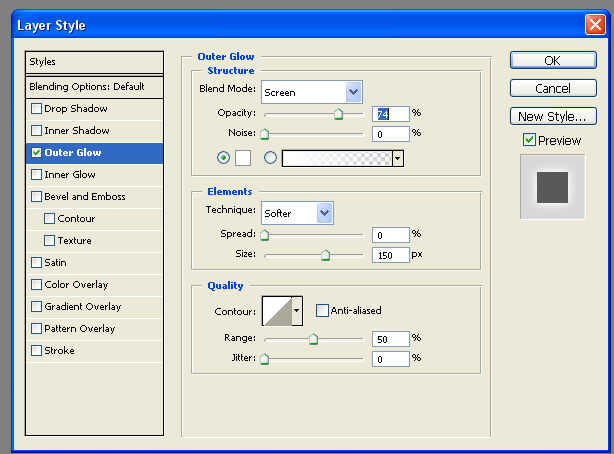614x454 pixels.
Task: Click the New Style... button
Action: pyautogui.click(x=553, y=116)
